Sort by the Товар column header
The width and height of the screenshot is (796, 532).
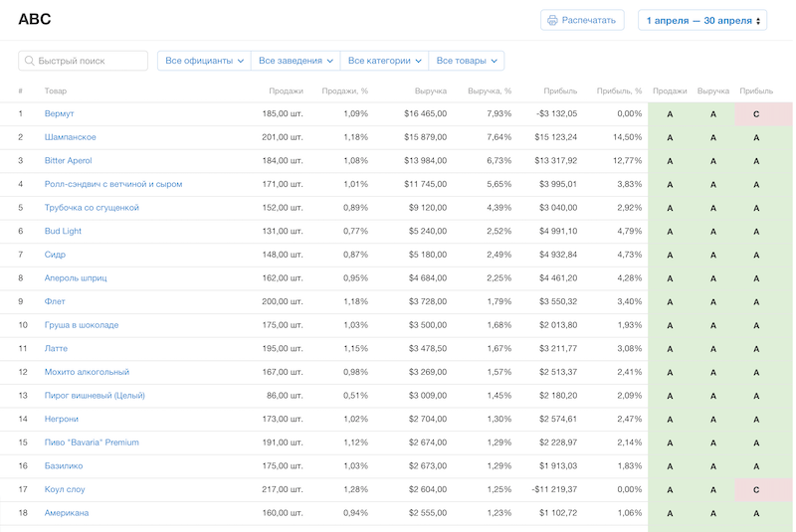coord(56,90)
